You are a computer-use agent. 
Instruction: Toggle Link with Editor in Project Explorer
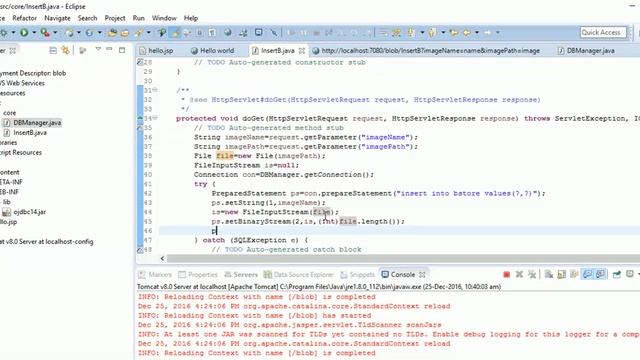coord(65,50)
